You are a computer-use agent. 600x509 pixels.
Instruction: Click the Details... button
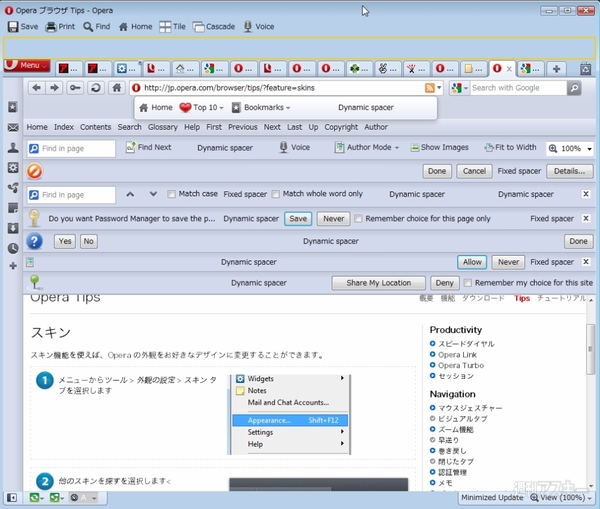tap(570, 171)
